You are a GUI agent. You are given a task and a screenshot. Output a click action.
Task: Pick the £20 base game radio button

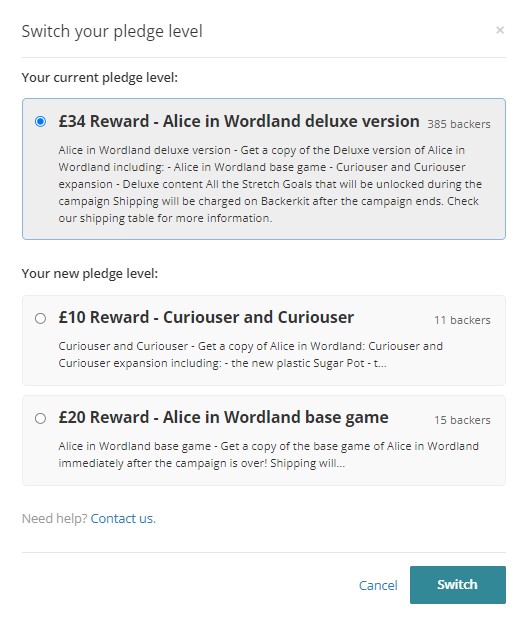pos(40,418)
